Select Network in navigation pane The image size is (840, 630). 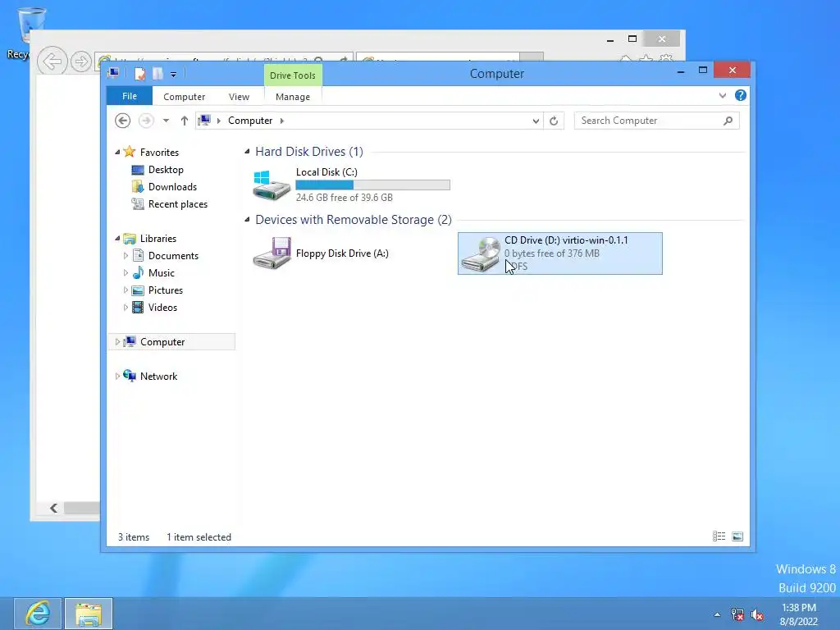[158, 376]
